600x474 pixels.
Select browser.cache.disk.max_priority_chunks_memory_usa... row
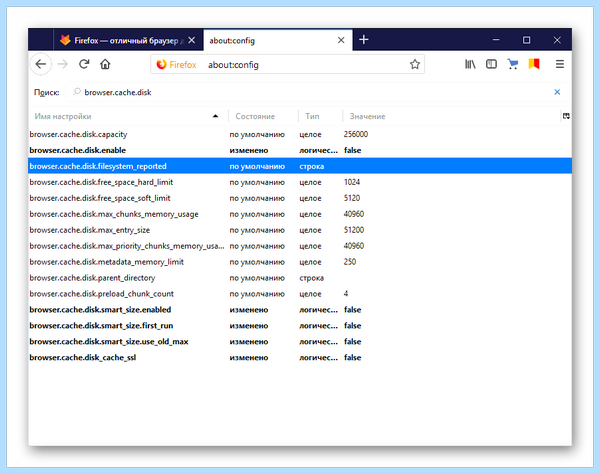300,246
